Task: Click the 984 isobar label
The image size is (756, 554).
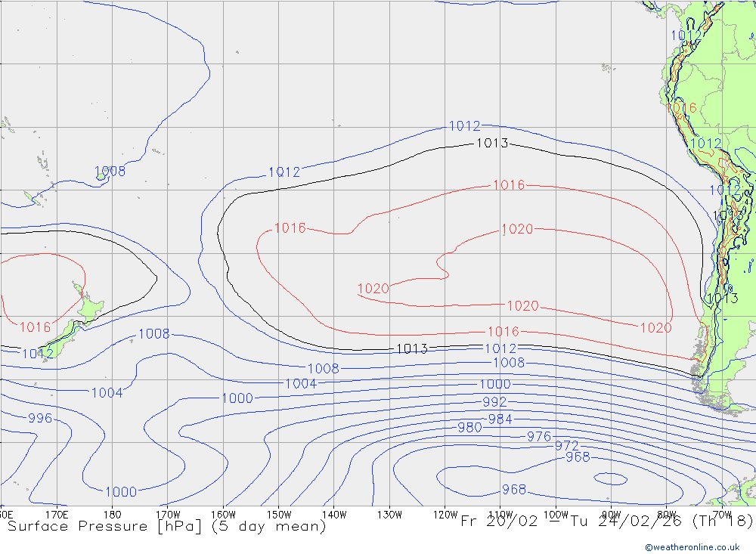Action: 500,419
